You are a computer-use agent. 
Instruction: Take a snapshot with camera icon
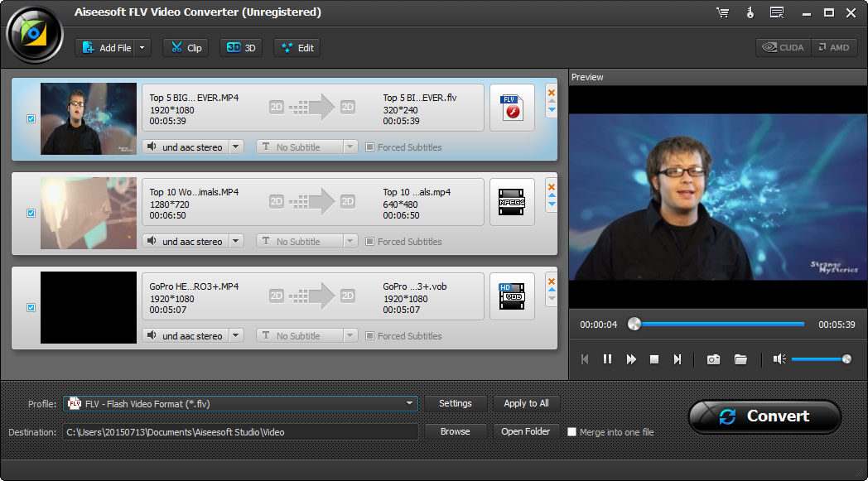[x=714, y=360]
